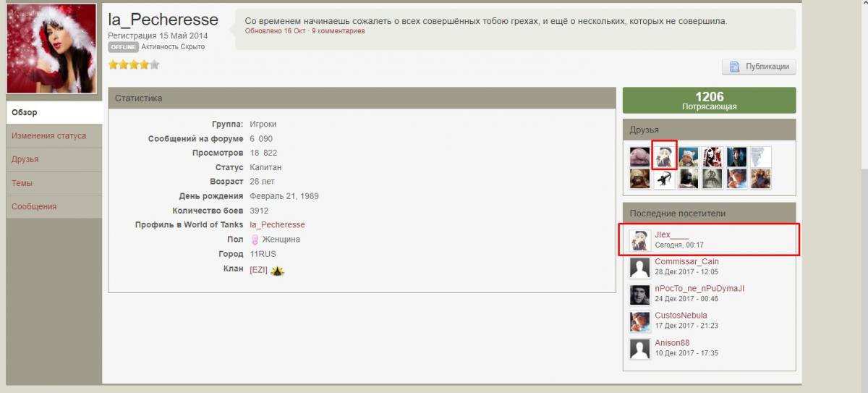
Task: Click the Статистика section header
Action: pos(361,98)
